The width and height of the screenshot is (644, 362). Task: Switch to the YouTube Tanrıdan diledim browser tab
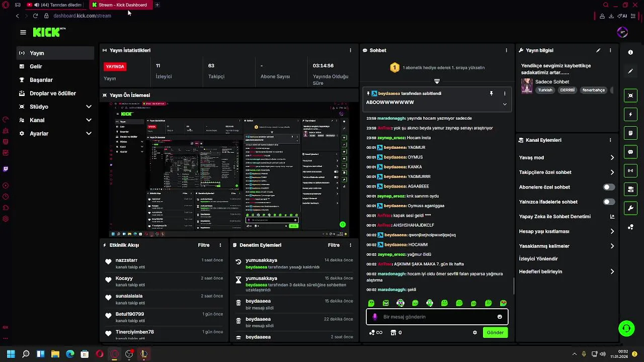[x=56, y=5]
